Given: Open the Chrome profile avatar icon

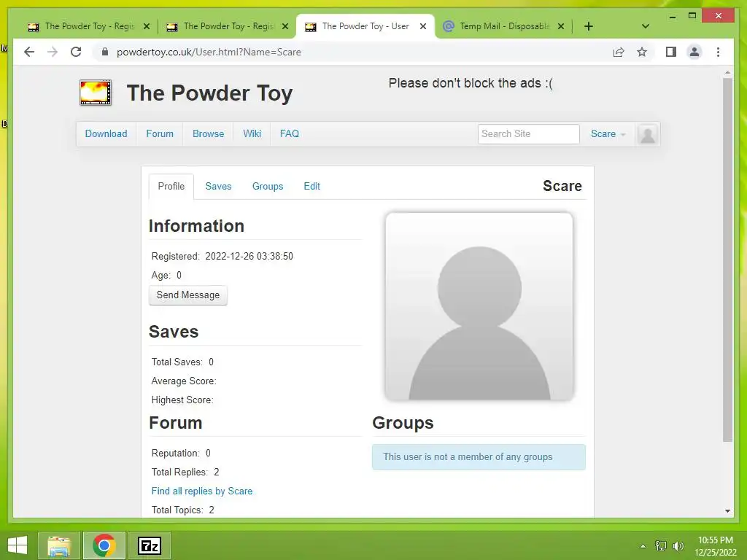Looking at the screenshot, I should pyautogui.click(x=694, y=52).
